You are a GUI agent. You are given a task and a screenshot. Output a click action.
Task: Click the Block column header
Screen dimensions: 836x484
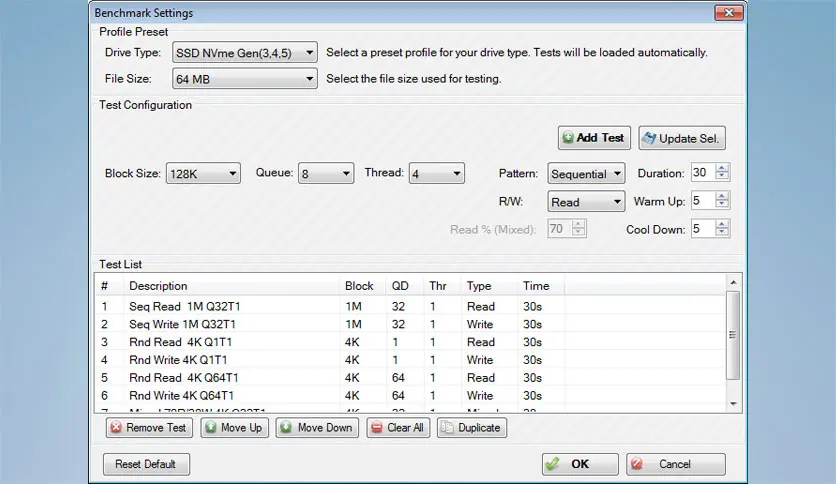[x=362, y=286]
